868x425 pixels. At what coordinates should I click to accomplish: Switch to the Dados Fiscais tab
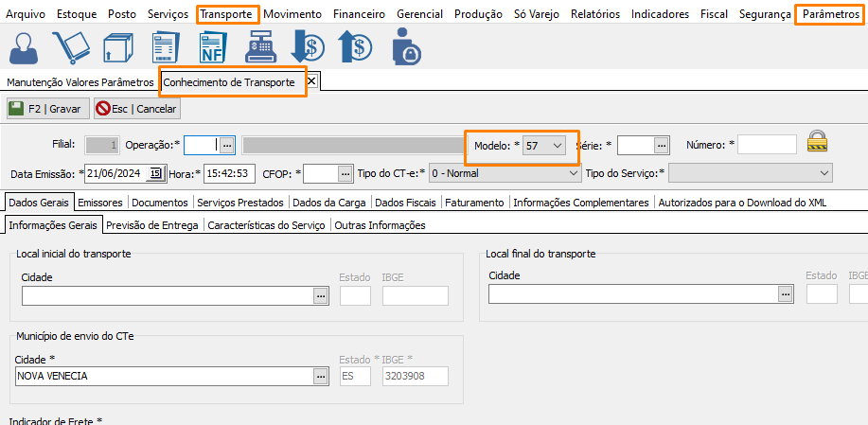click(x=405, y=202)
